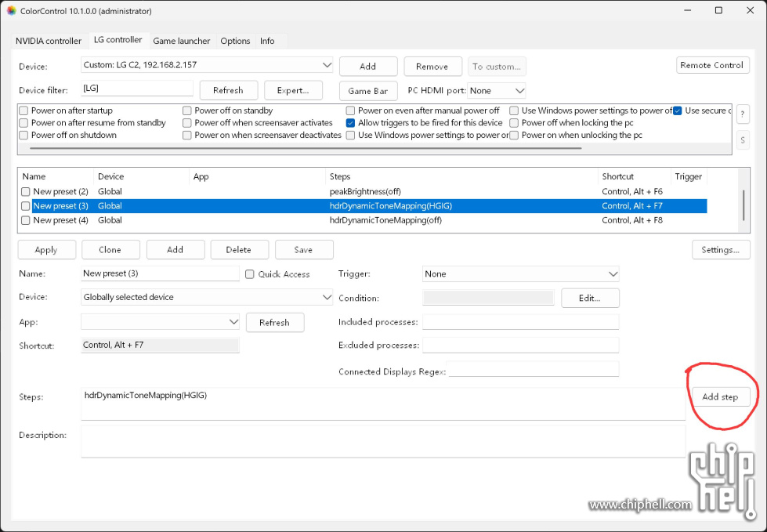Image resolution: width=767 pixels, height=532 pixels.
Task: Click the Connected Displays Regex field
Action: (x=534, y=369)
